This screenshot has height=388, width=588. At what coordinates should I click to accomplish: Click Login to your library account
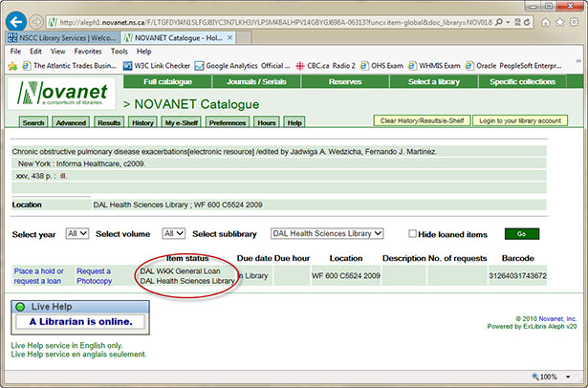pyautogui.click(x=520, y=121)
